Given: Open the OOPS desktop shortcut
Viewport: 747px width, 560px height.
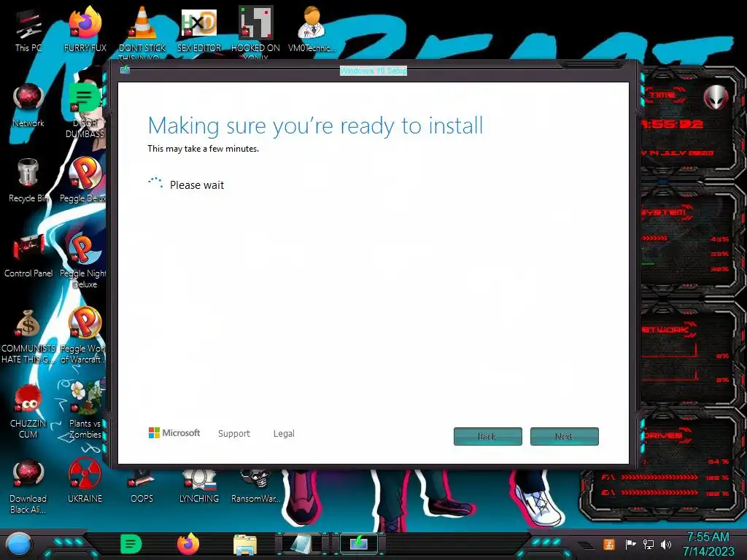Looking at the screenshot, I should (x=142, y=486).
